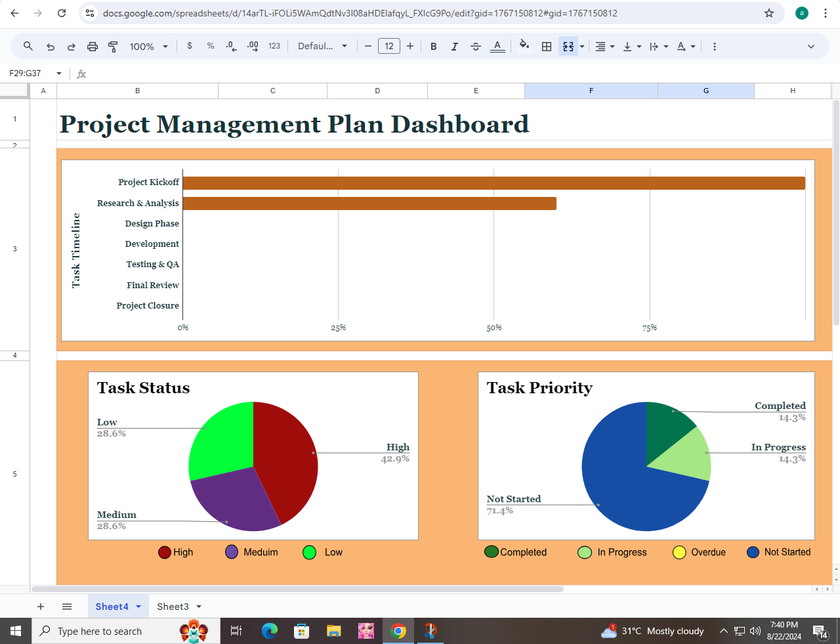Switch to the Sheet3 tab
This screenshot has height=644, width=840.
pyautogui.click(x=173, y=607)
